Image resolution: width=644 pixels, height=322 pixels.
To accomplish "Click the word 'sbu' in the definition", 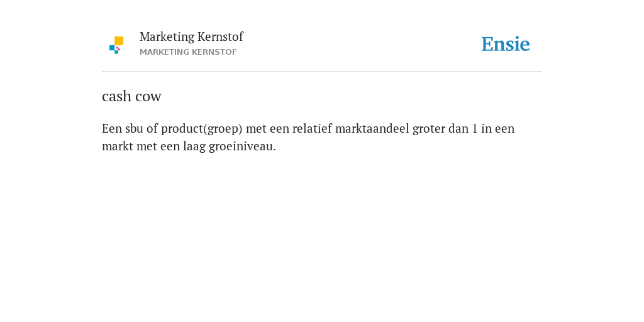I will [x=135, y=128].
